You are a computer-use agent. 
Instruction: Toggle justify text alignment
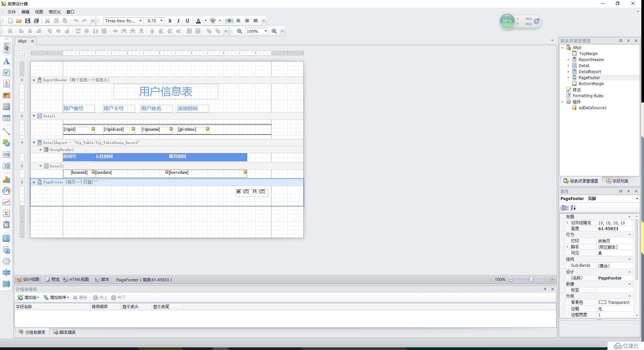pyautogui.click(x=256, y=21)
